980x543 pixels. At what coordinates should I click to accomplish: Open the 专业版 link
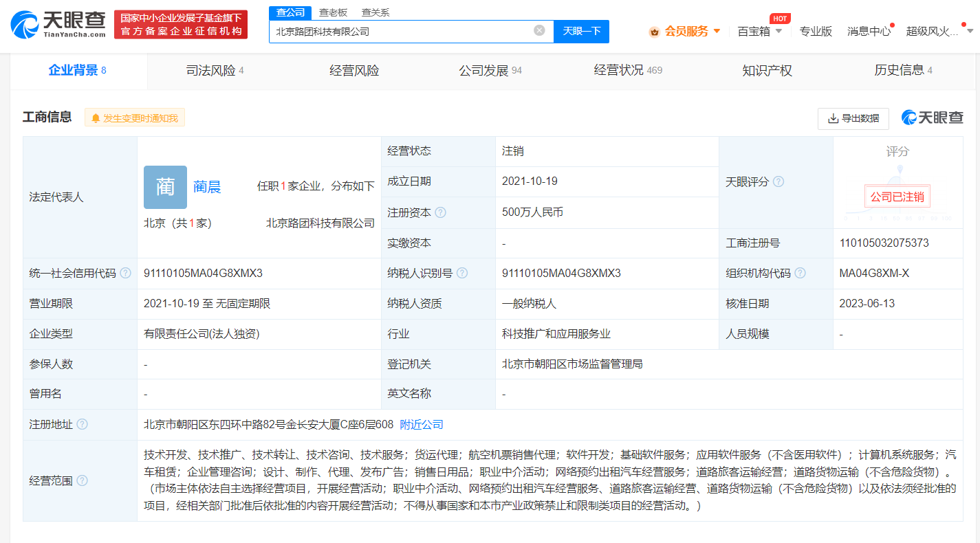pyautogui.click(x=816, y=31)
